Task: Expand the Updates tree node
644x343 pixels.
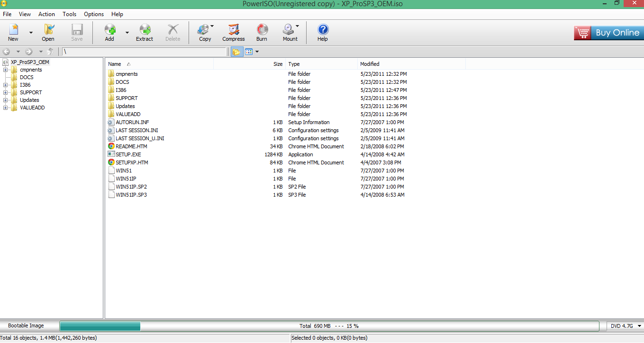Action: pos(5,100)
